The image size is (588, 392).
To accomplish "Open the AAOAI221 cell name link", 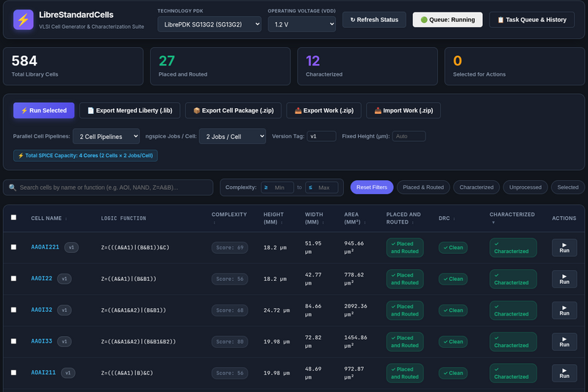I will click(x=45, y=247).
